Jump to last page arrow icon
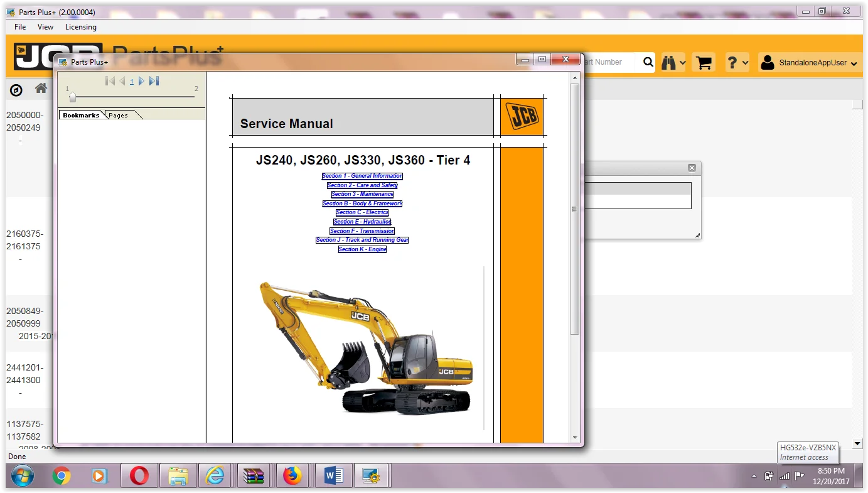Viewport: 868px width, 493px height. (154, 81)
